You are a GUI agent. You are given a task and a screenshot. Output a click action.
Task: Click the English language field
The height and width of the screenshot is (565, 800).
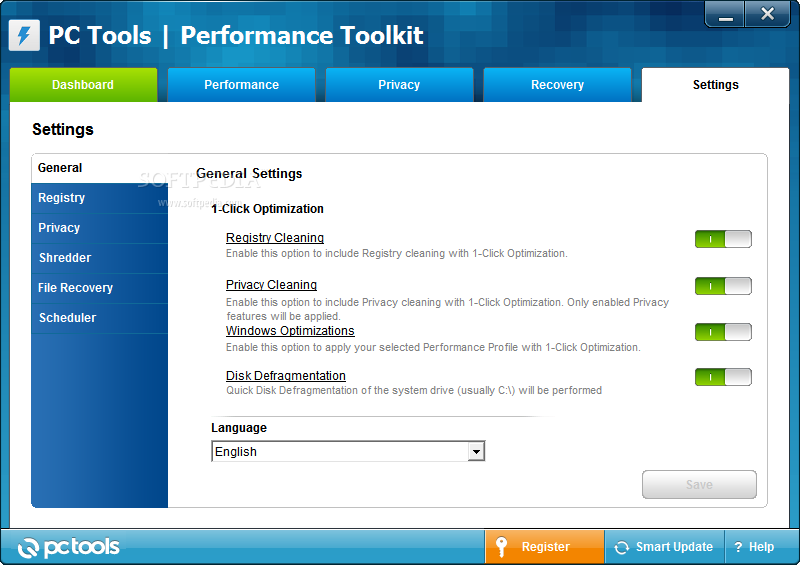(348, 452)
